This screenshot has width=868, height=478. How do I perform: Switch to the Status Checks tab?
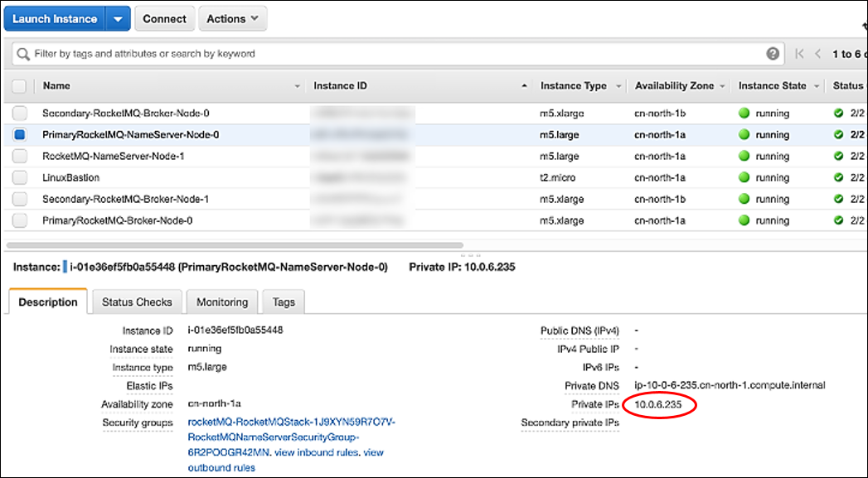(137, 302)
